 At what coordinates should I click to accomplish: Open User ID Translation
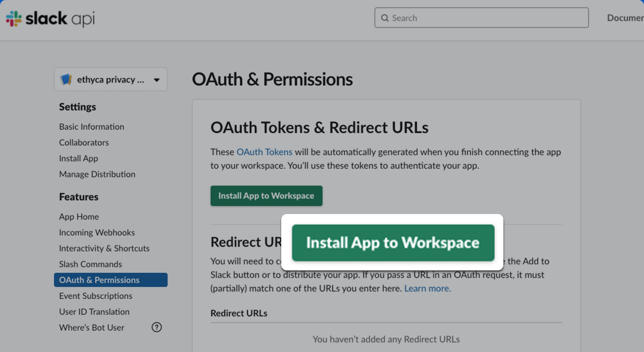tap(94, 312)
